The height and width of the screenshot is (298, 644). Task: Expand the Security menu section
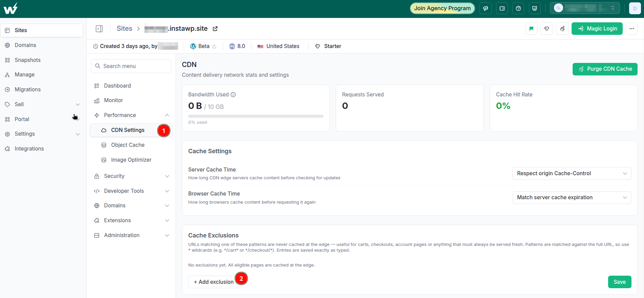click(167, 176)
